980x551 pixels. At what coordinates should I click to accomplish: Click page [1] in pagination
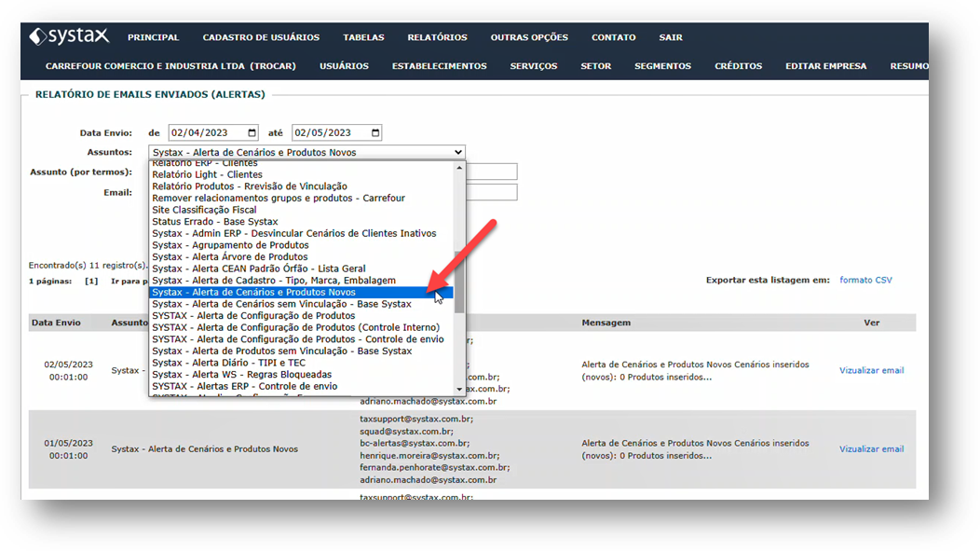(x=91, y=282)
